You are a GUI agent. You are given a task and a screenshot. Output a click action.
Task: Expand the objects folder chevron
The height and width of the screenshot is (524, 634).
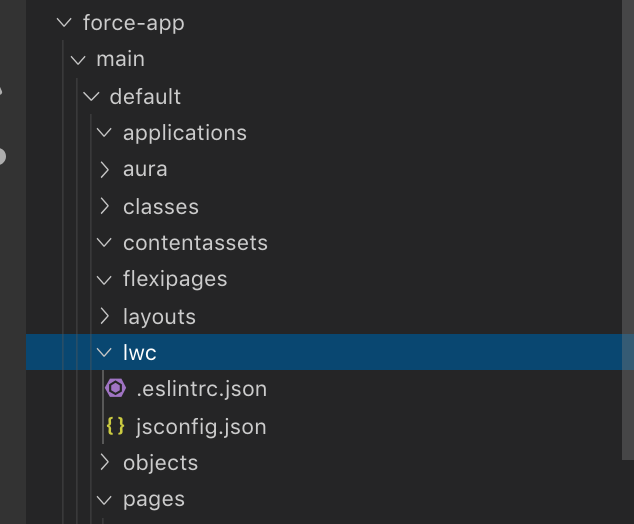[x=105, y=462]
